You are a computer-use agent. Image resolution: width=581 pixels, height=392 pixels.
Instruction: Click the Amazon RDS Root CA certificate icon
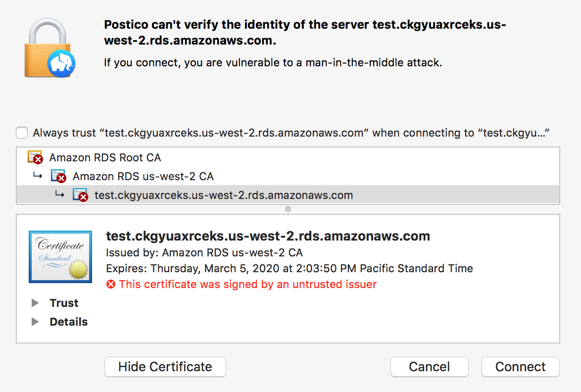pyautogui.click(x=35, y=158)
